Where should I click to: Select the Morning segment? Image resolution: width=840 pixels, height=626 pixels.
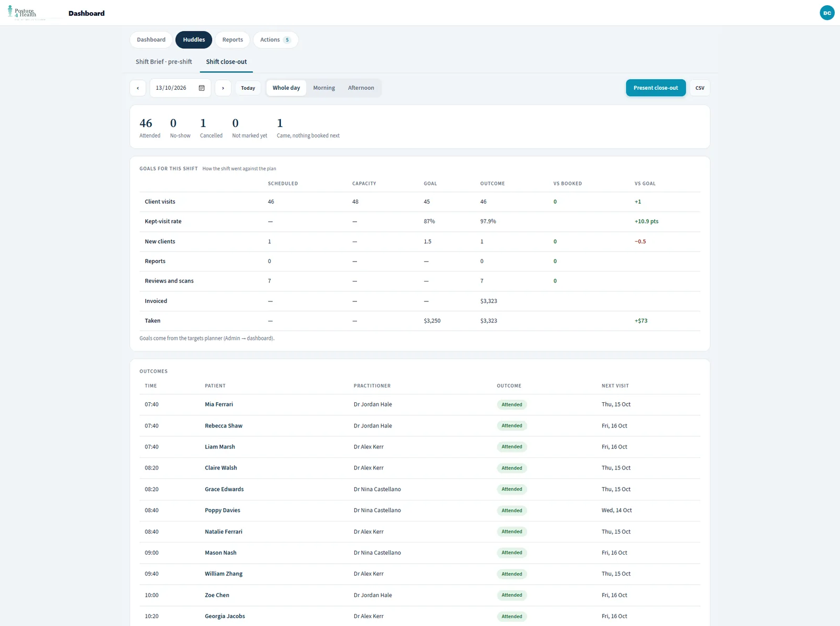coord(324,88)
